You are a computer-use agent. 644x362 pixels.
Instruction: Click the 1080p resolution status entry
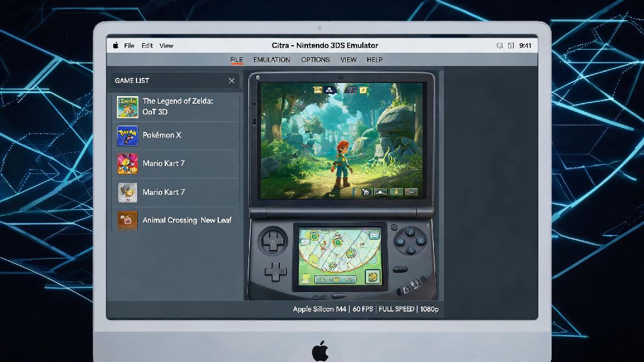point(429,309)
